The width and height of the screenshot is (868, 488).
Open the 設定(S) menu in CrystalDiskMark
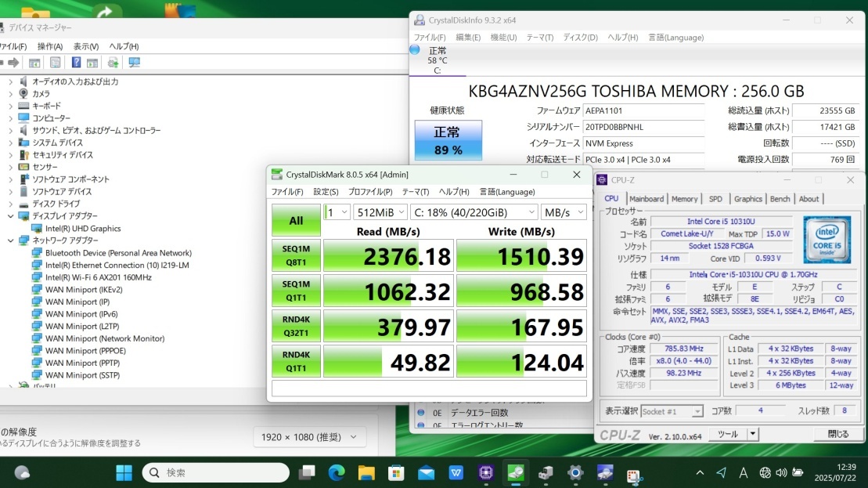[x=326, y=192]
